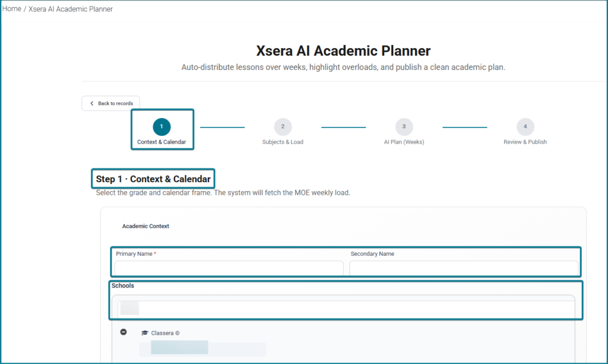Go to AI Plan (Weeks) step
Image resolution: width=608 pixels, height=364 pixels.
404,142
